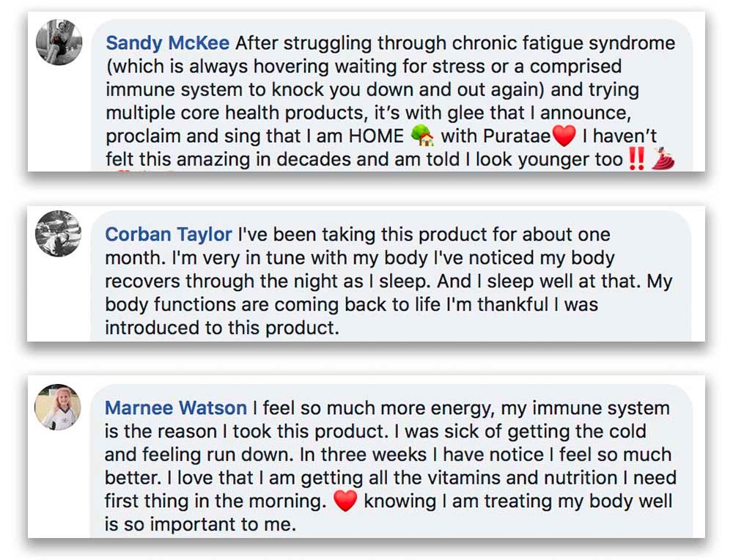The width and height of the screenshot is (733, 560).
Task: Click the Corban Taylor name link
Action: (x=169, y=235)
